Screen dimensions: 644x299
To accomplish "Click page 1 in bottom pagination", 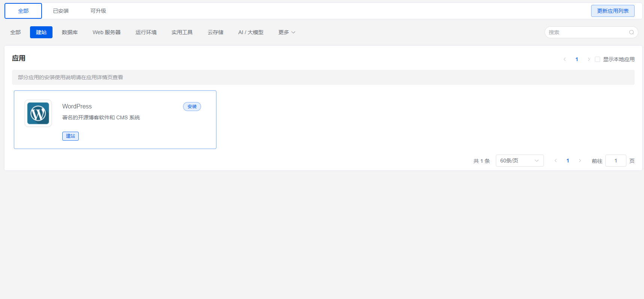I will tap(567, 161).
